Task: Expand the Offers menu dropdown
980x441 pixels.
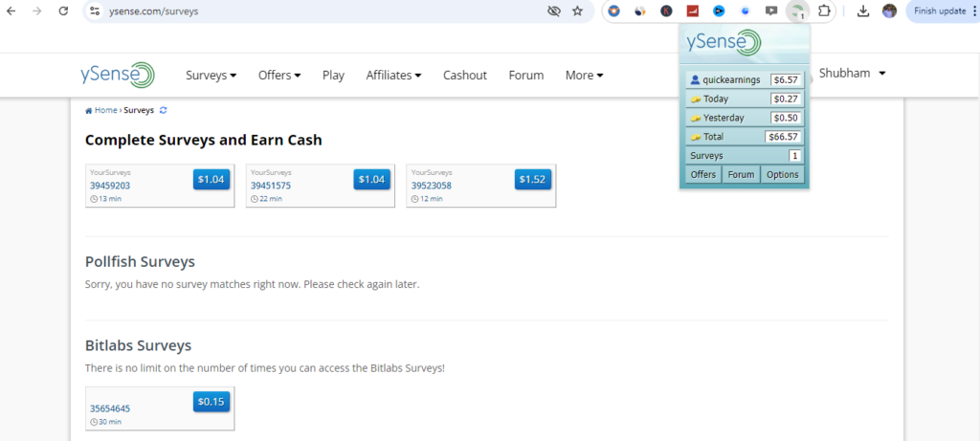Action: 279,75
